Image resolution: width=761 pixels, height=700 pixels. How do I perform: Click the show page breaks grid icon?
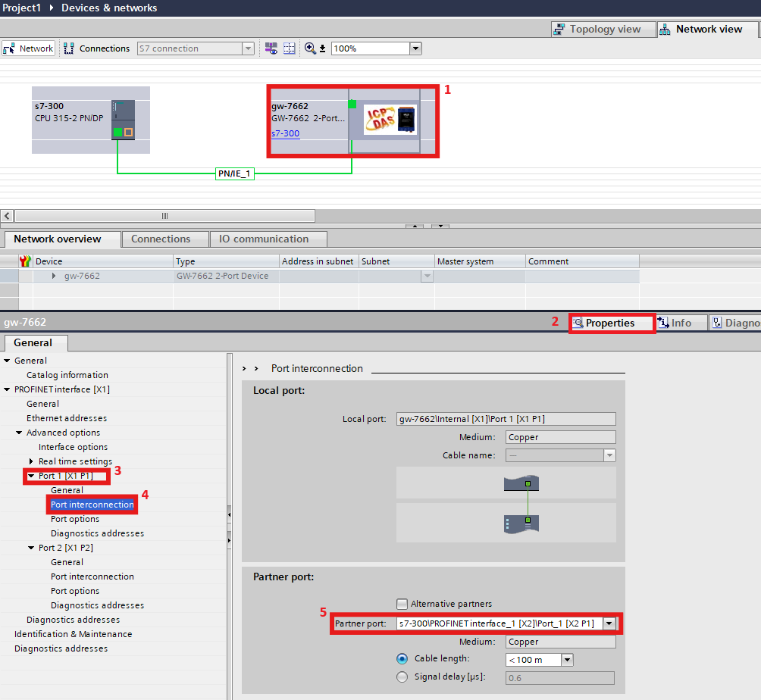(x=289, y=48)
